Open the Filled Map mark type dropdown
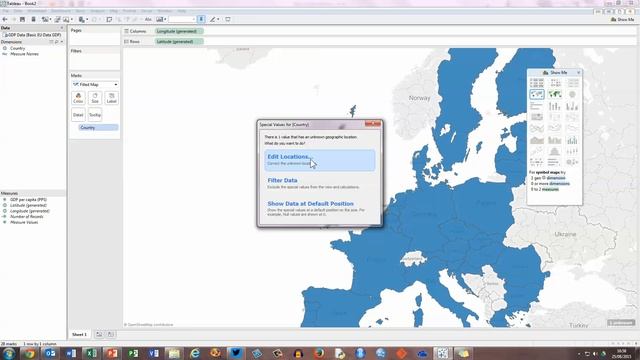This screenshot has height=360, width=640. point(95,84)
